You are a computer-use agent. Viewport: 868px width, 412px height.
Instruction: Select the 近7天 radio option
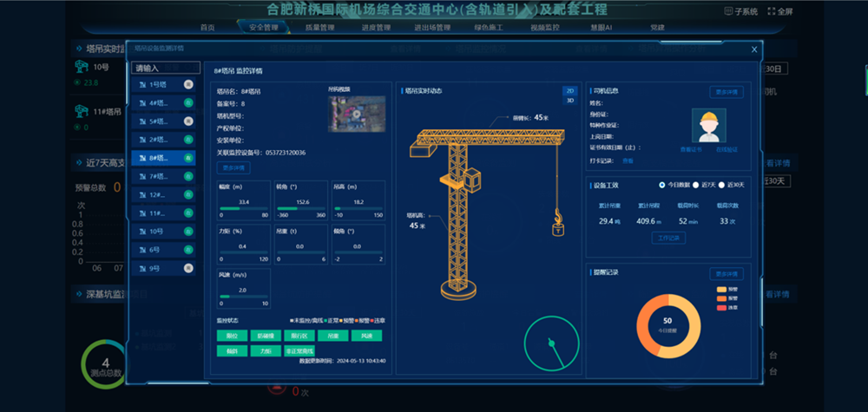pyautogui.click(x=696, y=185)
